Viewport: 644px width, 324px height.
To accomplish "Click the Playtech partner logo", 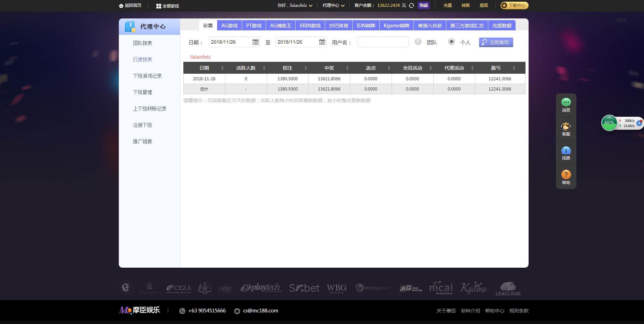I will 261,288.
